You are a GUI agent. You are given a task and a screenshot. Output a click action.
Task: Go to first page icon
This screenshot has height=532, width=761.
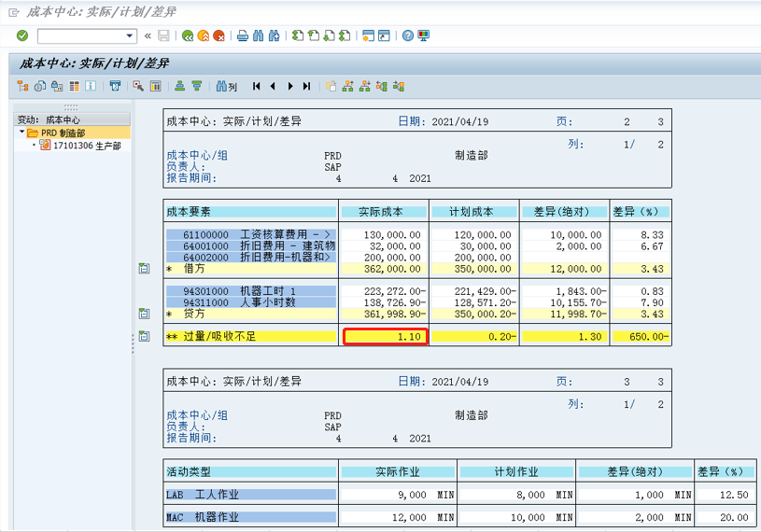click(298, 35)
